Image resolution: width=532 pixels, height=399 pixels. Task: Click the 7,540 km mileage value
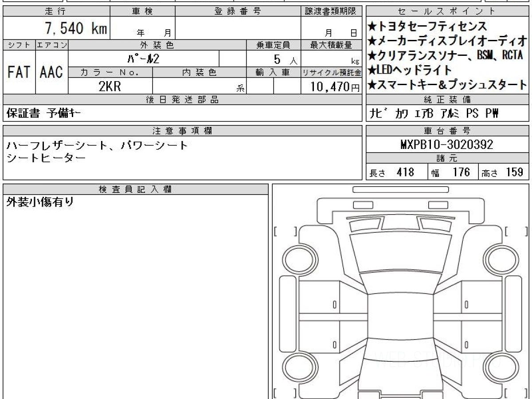[x=75, y=28]
